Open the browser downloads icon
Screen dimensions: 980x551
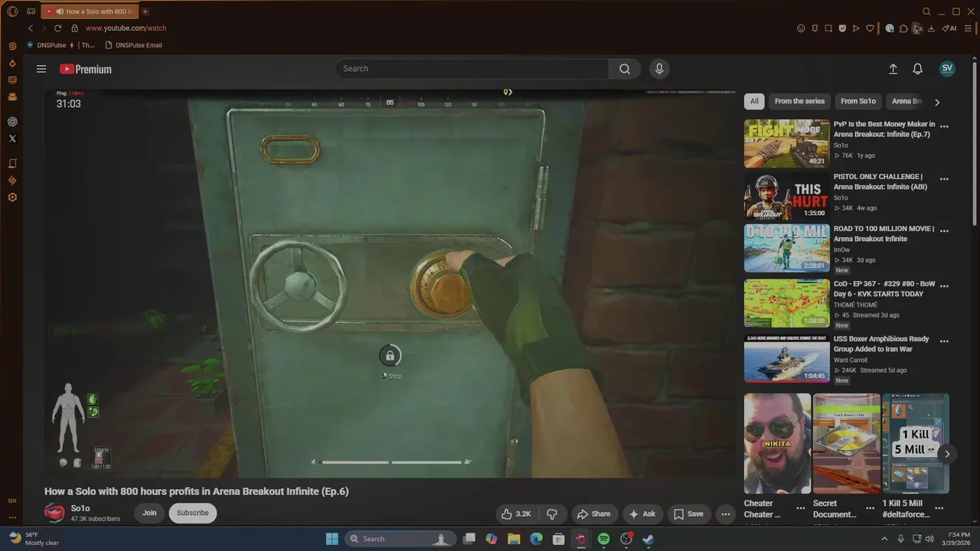[931, 28]
